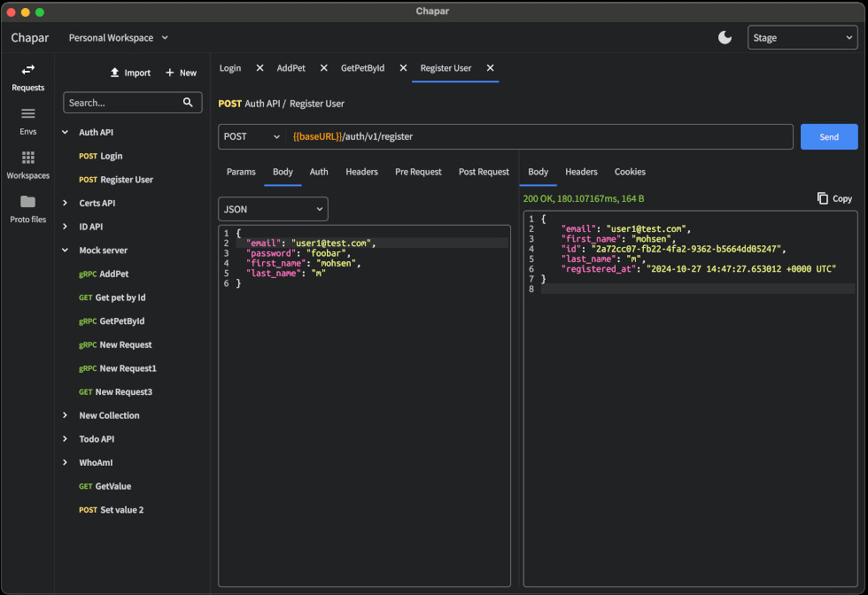Click the Import button
The height and width of the screenshot is (595, 868).
coord(129,73)
